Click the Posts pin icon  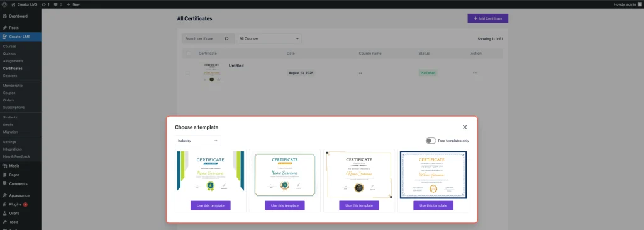coord(4,28)
